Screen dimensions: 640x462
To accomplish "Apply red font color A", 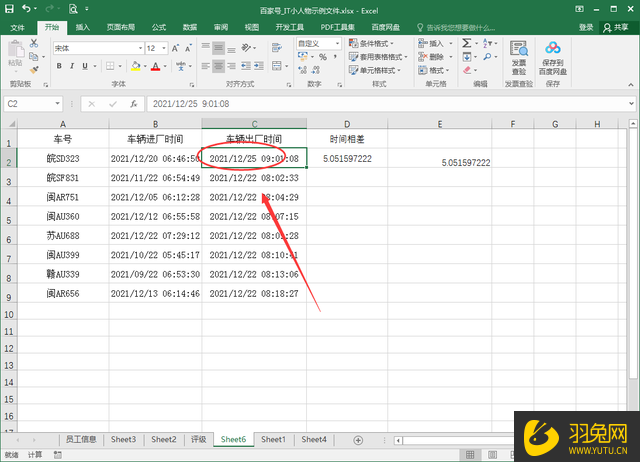I will click(156, 66).
